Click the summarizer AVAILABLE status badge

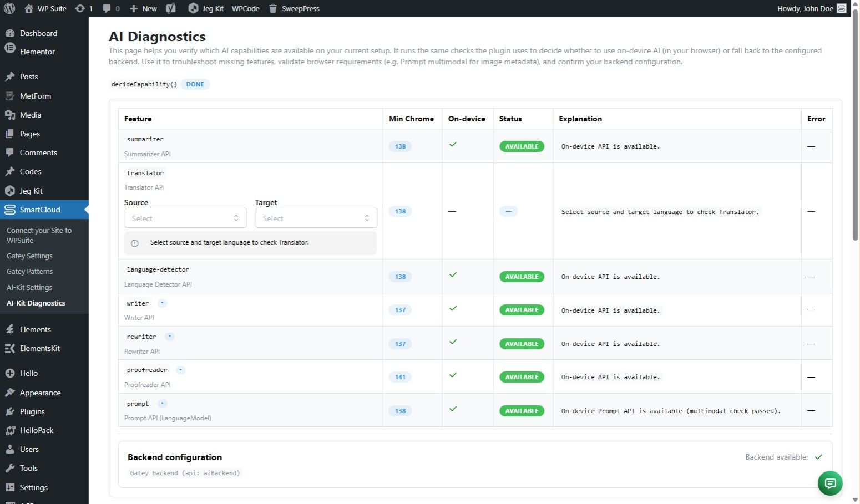click(522, 146)
